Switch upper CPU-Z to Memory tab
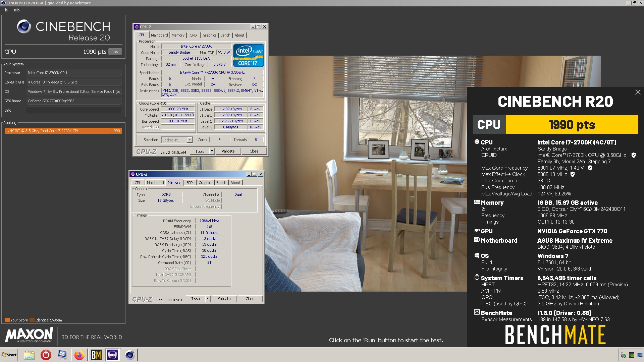The height and width of the screenshot is (362, 644). (x=178, y=35)
